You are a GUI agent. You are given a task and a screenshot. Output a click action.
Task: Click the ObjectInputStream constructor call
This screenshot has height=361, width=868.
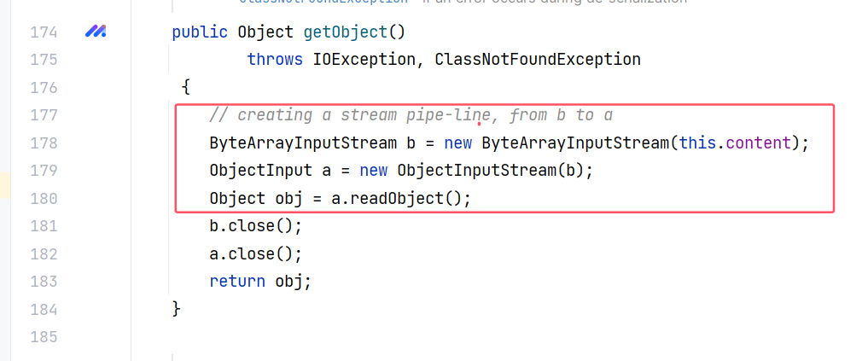476,171
